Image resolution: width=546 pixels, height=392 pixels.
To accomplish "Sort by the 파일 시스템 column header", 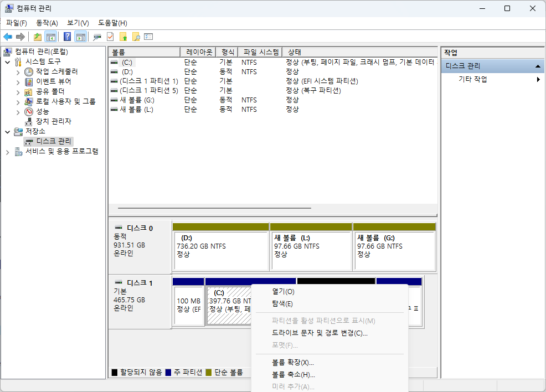I will [260, 52].
